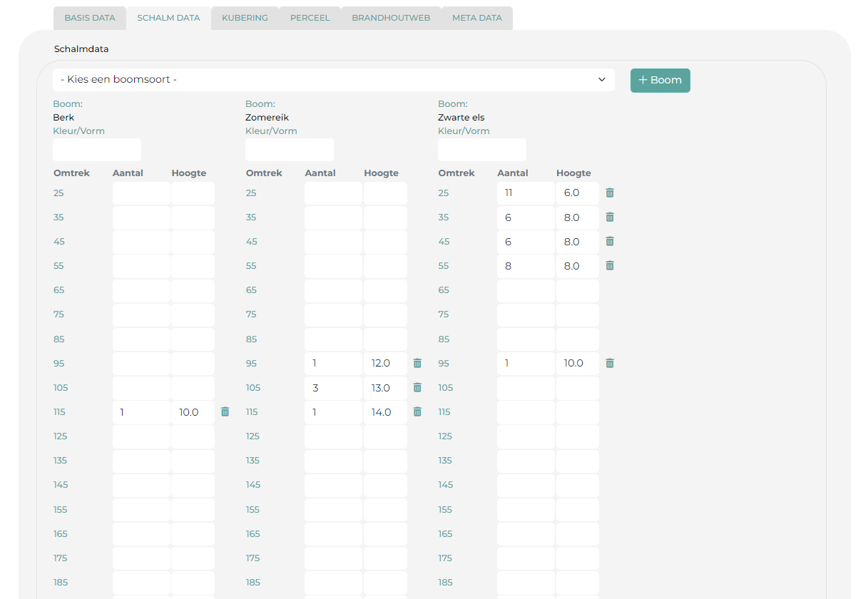Switch to the Basis Data tab
The width and height of the screenshot is (868, 599).
pos(90,18)
